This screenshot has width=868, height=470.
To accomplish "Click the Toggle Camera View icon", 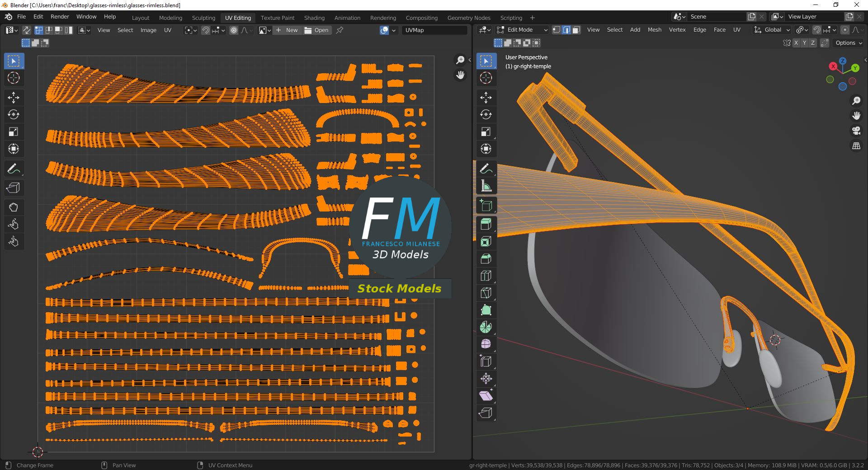I will 856,131.
